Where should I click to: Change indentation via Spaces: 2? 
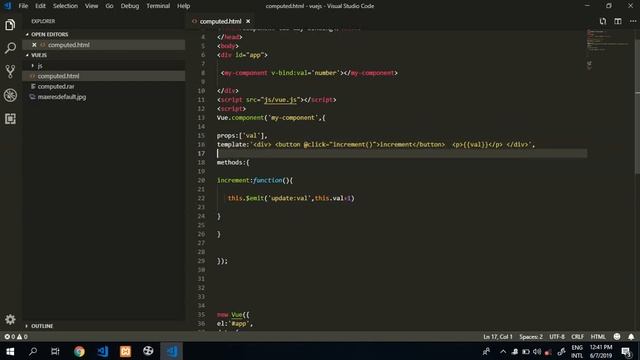click(x=531, y=337)
